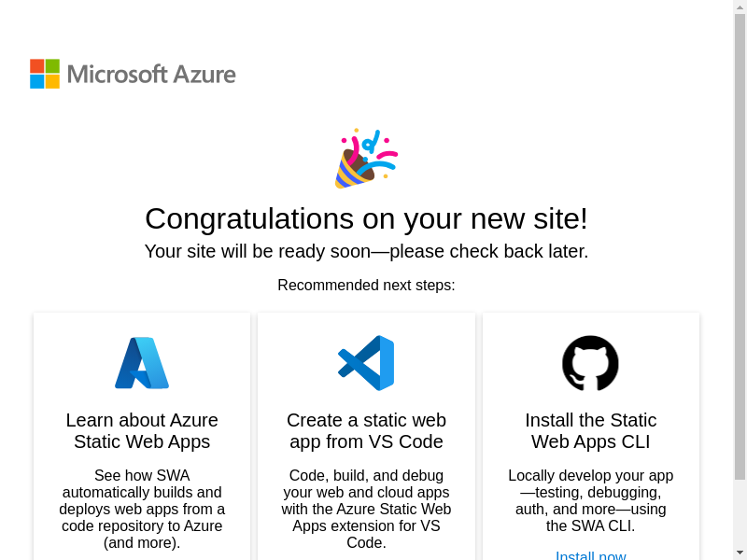Click the SWA automatic builds description text
This screenshot has width=747, height=560.
142,509
